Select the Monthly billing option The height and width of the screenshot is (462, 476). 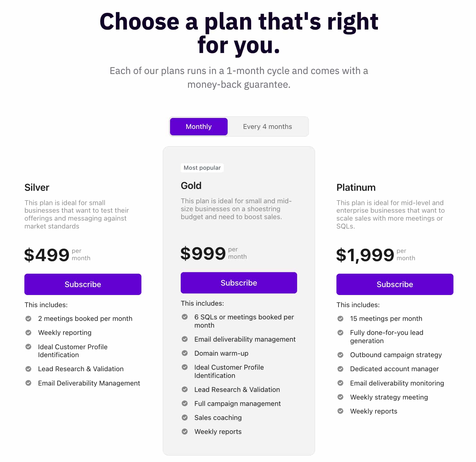point(198,126)
